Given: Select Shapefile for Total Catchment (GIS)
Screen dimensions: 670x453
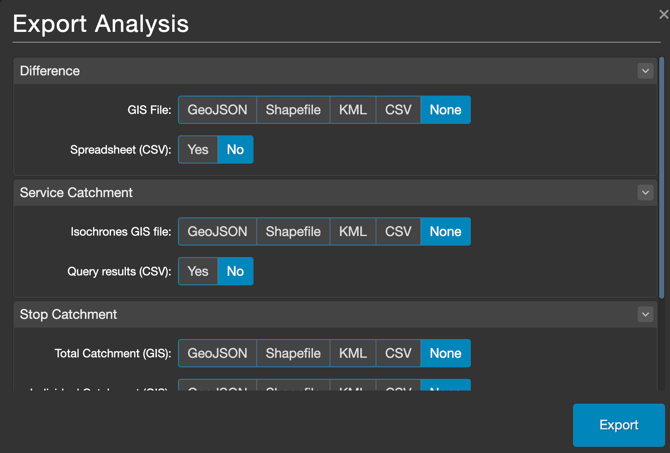Looking at the screenshot, I should (293, 354).
